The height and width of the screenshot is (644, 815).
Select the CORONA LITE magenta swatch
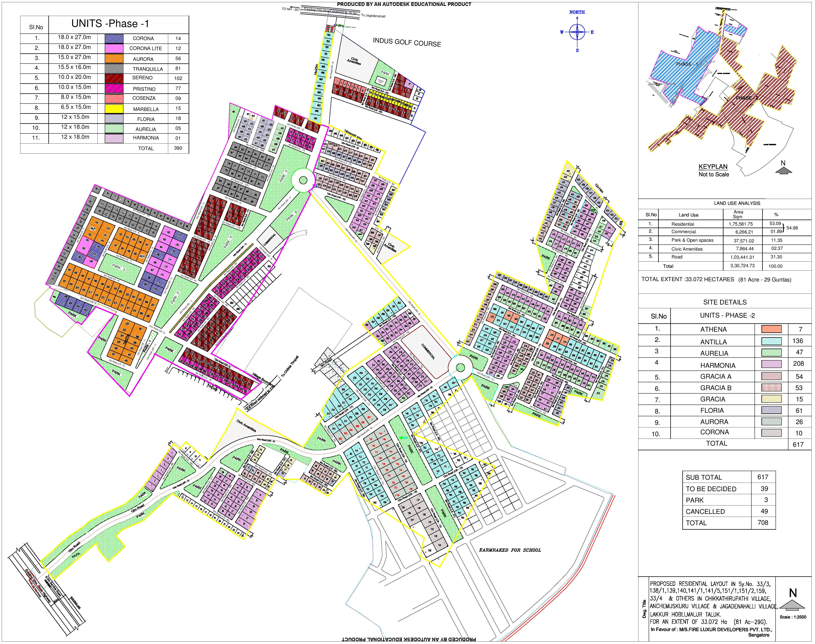click(x=114, y=48)
